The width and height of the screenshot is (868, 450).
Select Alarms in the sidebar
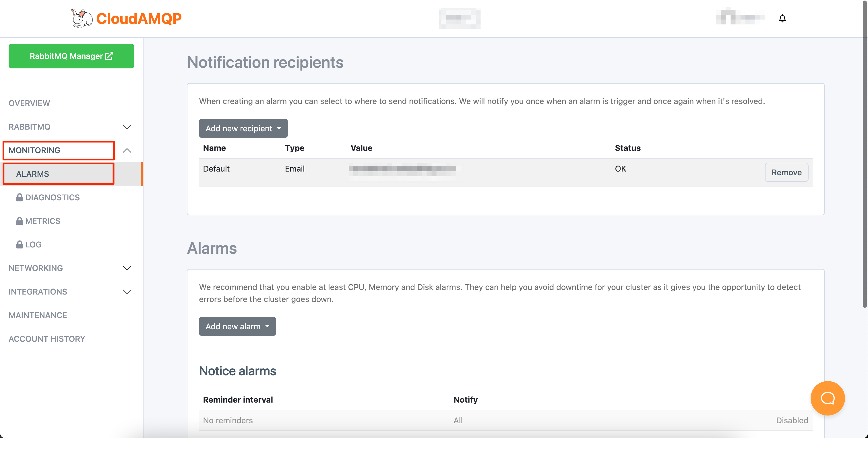(33, 174)
